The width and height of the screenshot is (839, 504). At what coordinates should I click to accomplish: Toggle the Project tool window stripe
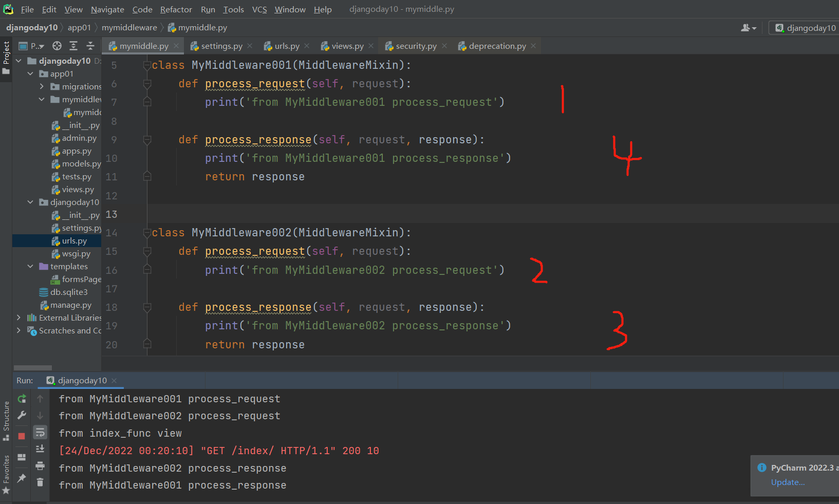(6, 58)
